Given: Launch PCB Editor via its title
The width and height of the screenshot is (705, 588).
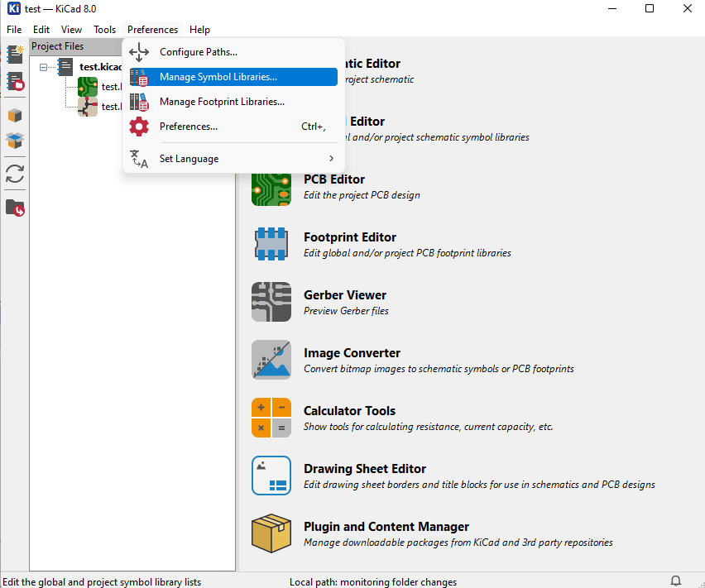Looking at the screenshot, I should point(334,179).
